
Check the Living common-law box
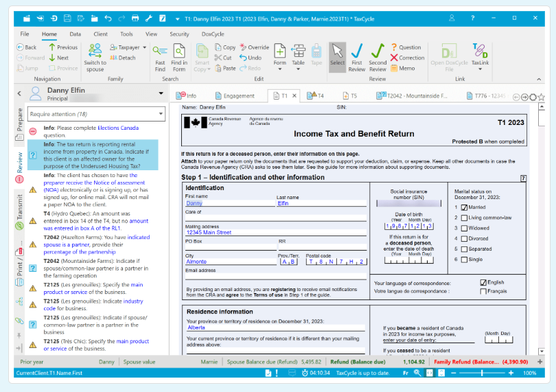(x=464, y=218)
